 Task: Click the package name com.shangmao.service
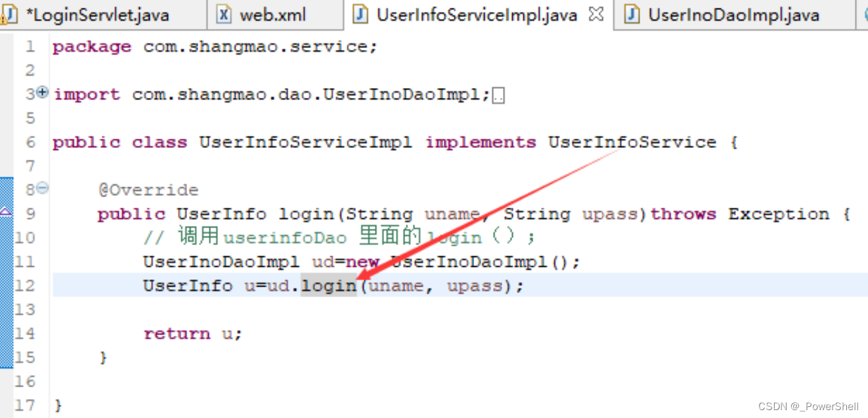tap(255, 47)
